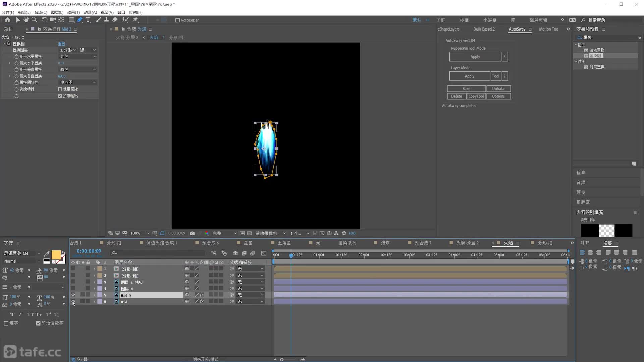The width and height of the screenshot is (644, 362).
Task: Open the parent dropdown for Mid layer
Action: (x=250, y=301)
